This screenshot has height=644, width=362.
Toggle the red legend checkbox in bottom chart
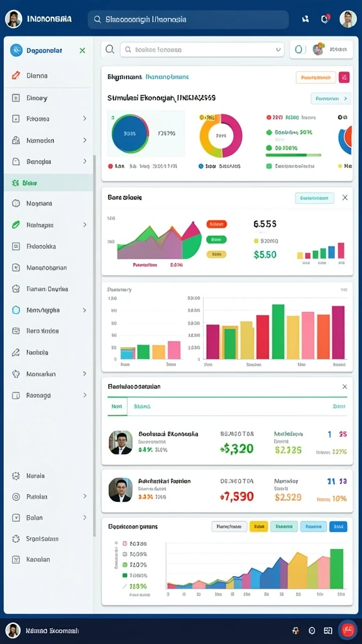(x=125, y=543)
